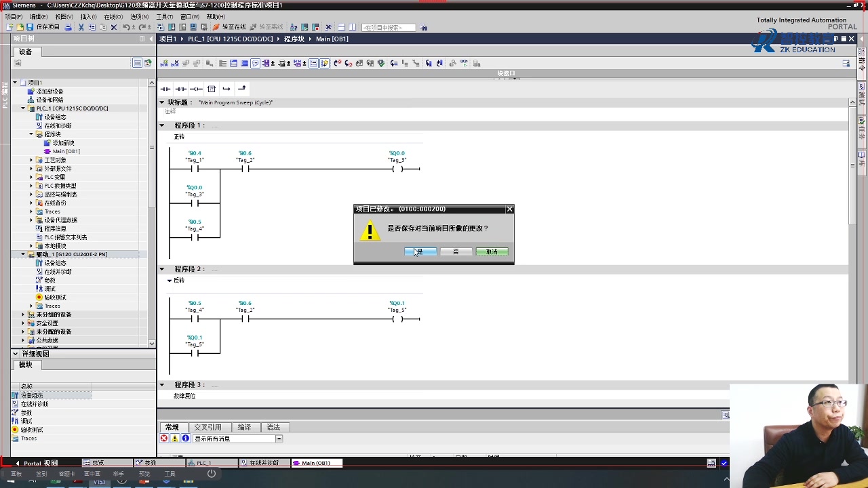
Task: Close the 项目已修改 dialog with X
Action: [x=509, y=209]
